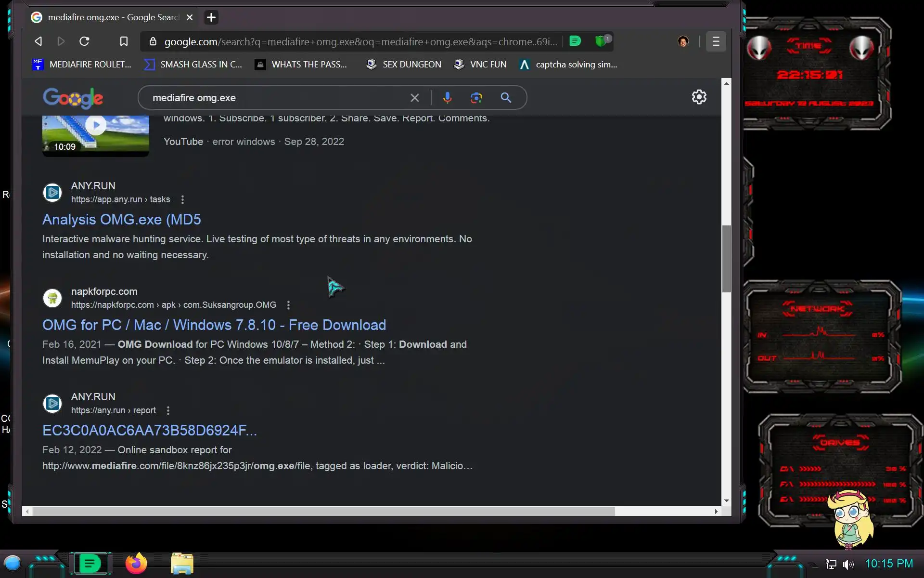Open browser hamburger menu
924x578 pixels.
tap(716, 41)
